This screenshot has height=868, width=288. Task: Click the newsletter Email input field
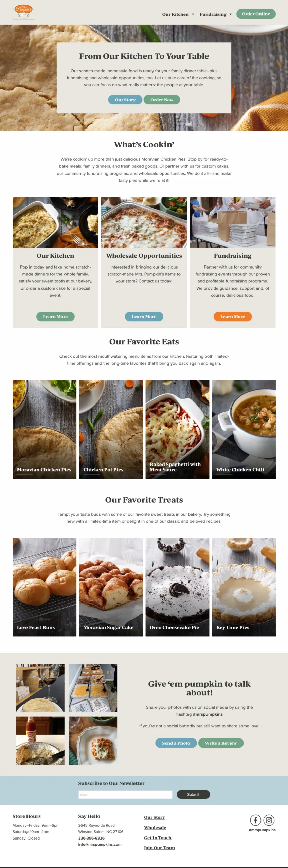126,794
